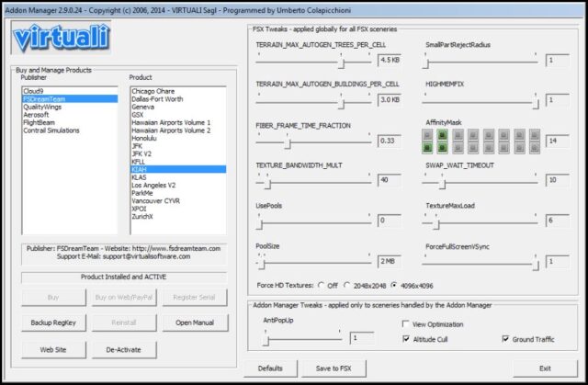Toggle the second bottom-row AffinityMask core box

[443, 148]
